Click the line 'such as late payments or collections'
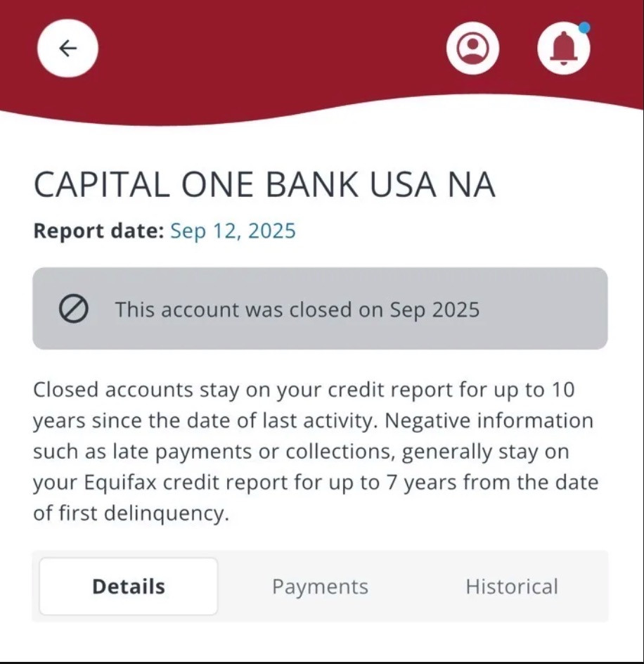 click(x=301, y=452)
